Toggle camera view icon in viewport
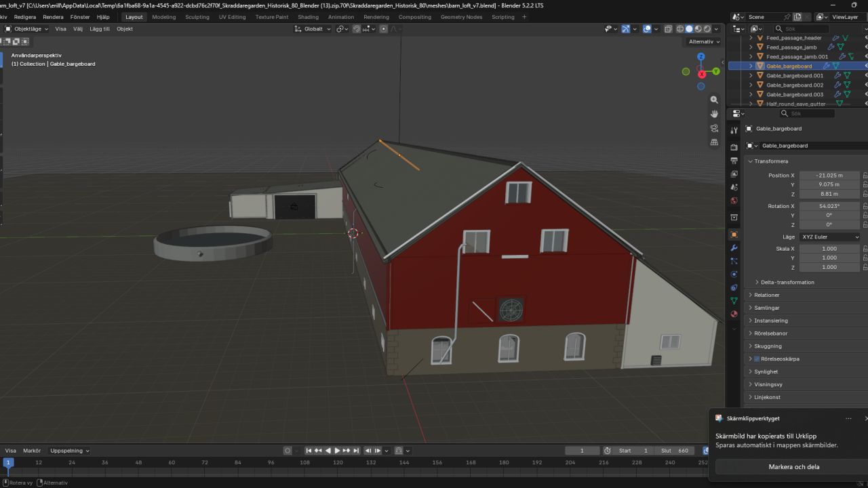This screenshot has height=488, width=868. [x=714, y=128]
